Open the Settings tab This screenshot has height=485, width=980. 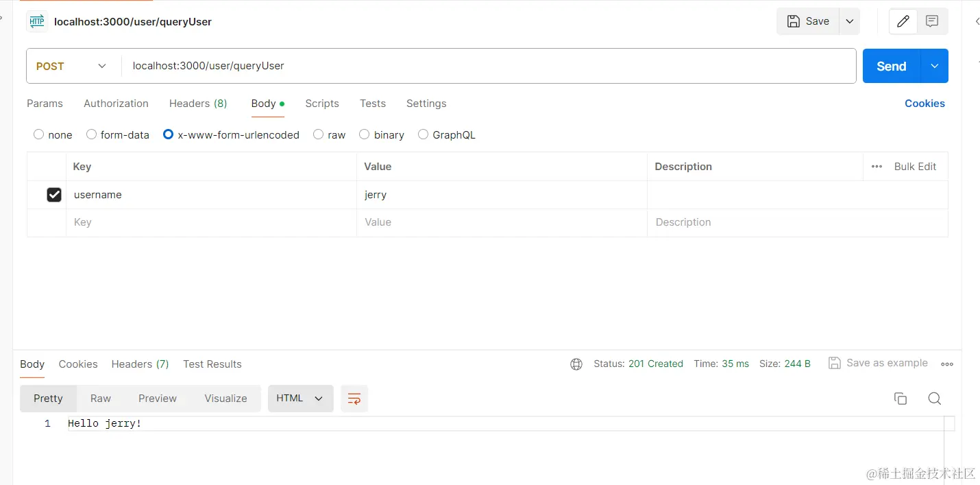pyautogui.click(x=426, y=104)
